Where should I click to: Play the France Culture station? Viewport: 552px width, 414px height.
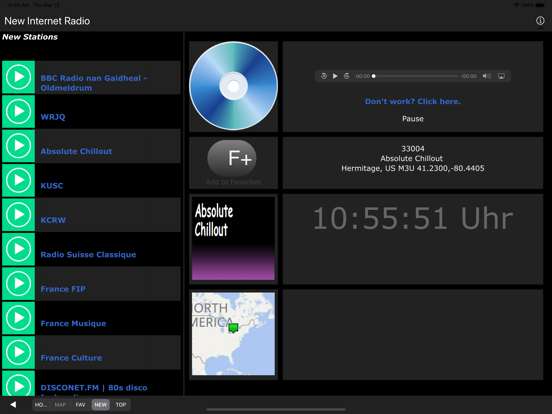[18, 352]
